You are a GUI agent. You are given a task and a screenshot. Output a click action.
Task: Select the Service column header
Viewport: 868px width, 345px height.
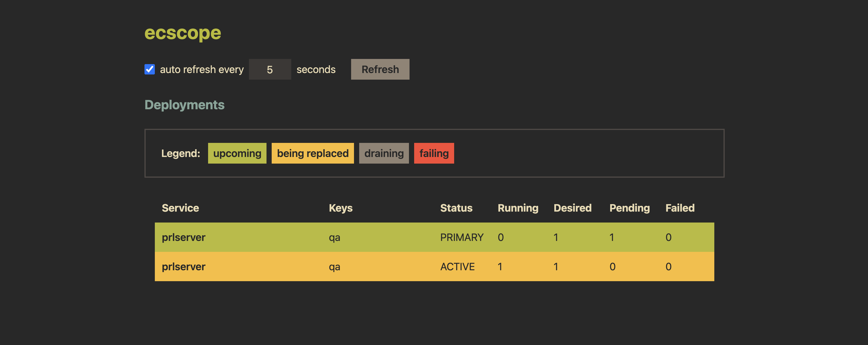pos(180,208)
